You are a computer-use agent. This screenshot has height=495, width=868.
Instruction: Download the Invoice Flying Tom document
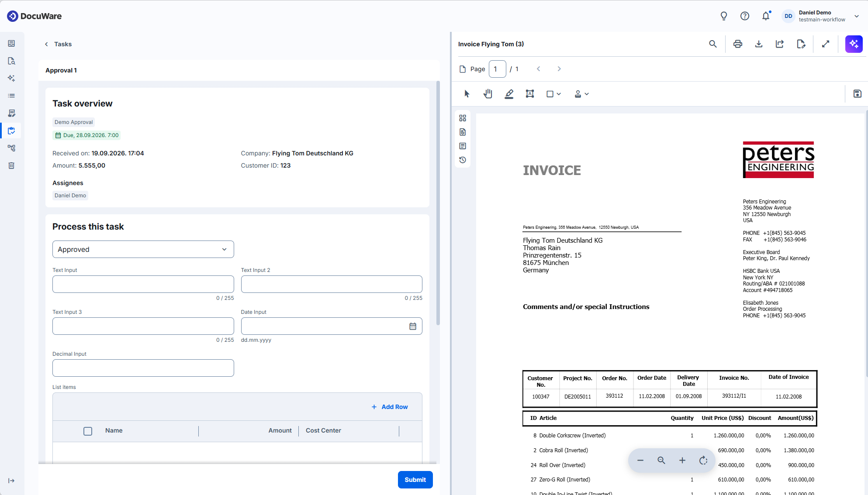coord(759,44)
